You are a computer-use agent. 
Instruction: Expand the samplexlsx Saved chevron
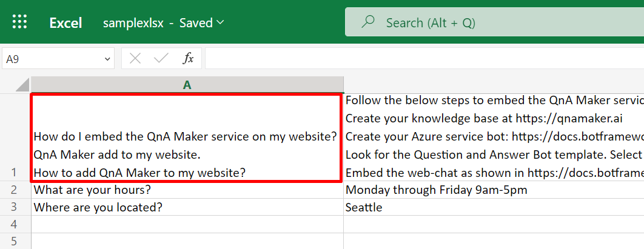click(x=220, y=22)
